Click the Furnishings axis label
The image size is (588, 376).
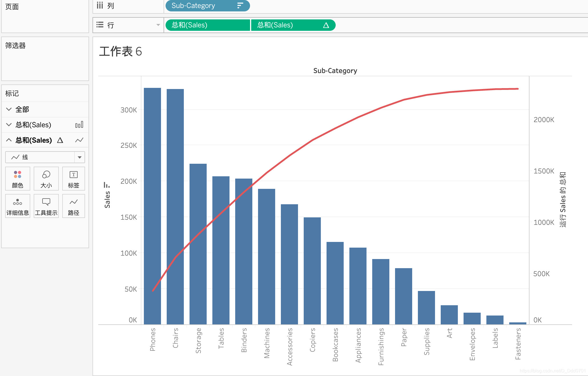[381, 347]
